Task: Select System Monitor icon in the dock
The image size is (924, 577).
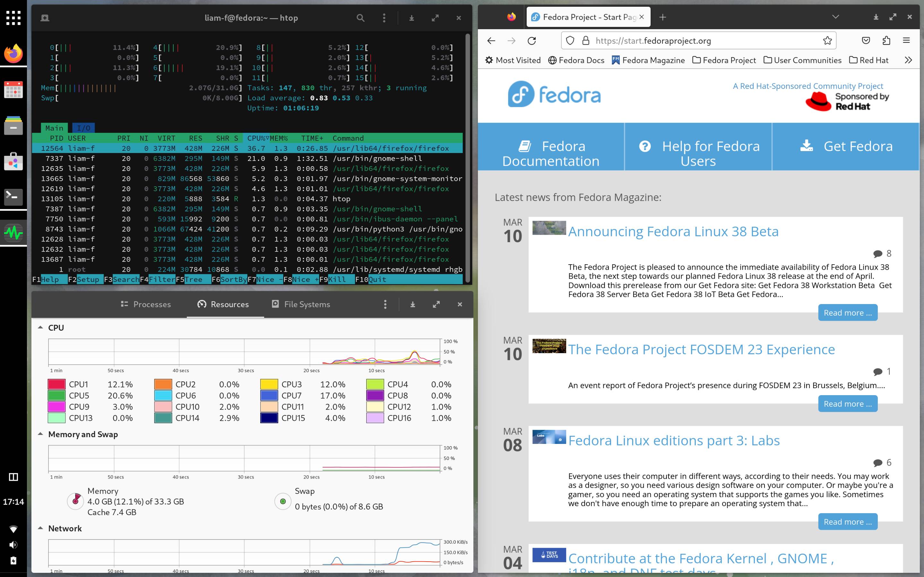Action: tap(13, 233)
